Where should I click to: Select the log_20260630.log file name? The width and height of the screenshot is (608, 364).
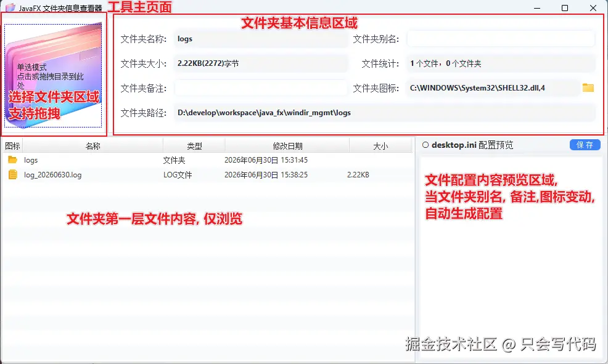click(x=53, y=175)
